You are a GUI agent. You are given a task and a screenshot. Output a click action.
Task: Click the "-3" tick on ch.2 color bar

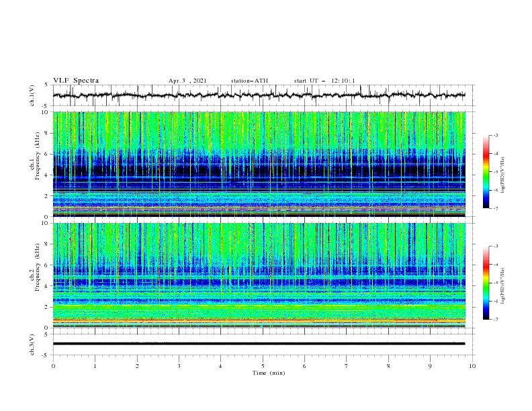coord(495,246)
